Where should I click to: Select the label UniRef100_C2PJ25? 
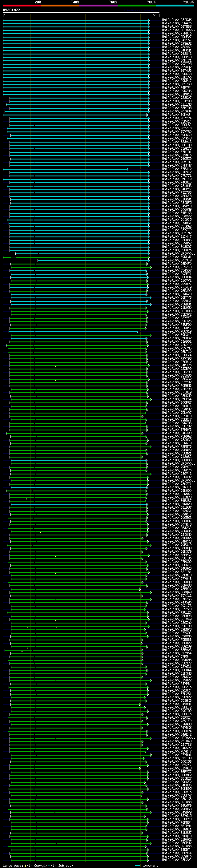pyautogui.click(x=177, y=321)
